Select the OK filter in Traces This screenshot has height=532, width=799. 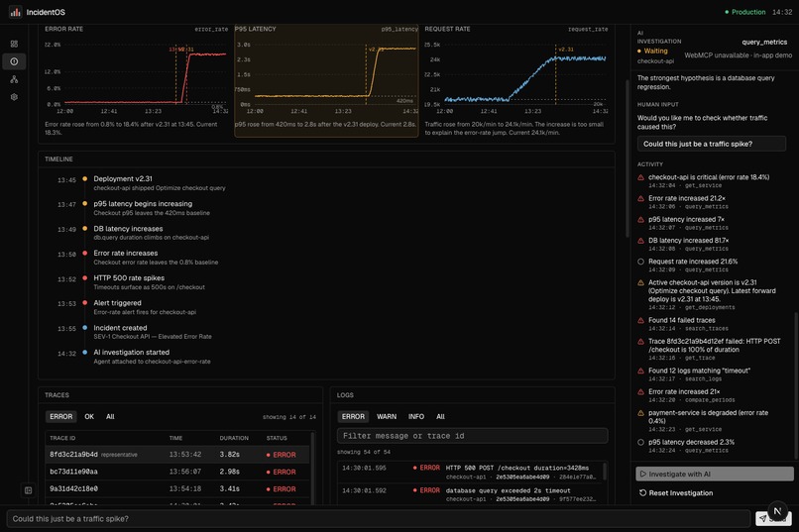click(x=89, y=416)
